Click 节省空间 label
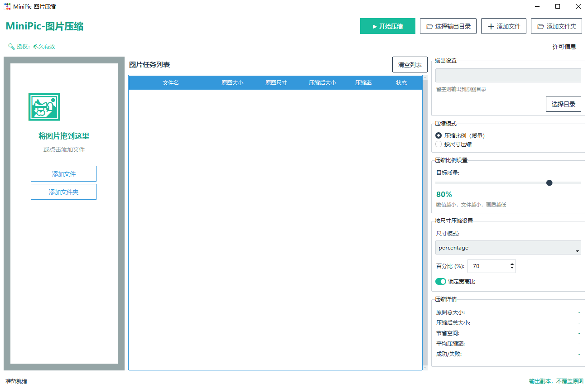The width and height of the screenshot is (588, 389). pyautogui.click(x=448, y=333)
